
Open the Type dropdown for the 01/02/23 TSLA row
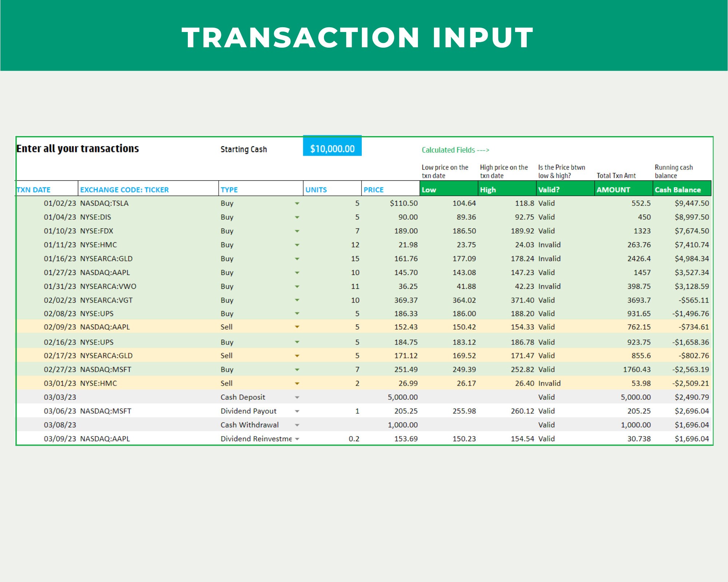(x=297, y=203)
